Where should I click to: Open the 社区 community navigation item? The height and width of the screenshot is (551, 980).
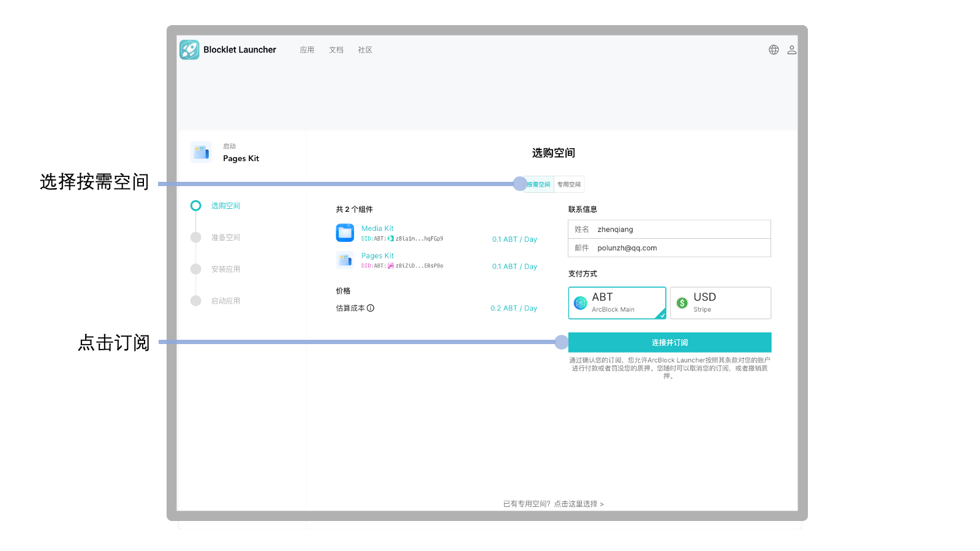(365, 50)
